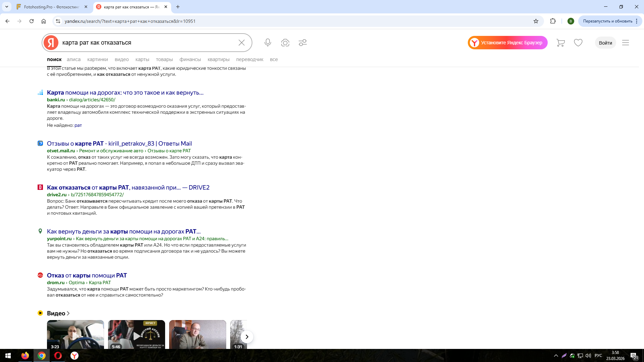Open the banki.ru dialog/articles breadcrumb
The width and height of the screenshot is (644, 362).
click(92, 100)
